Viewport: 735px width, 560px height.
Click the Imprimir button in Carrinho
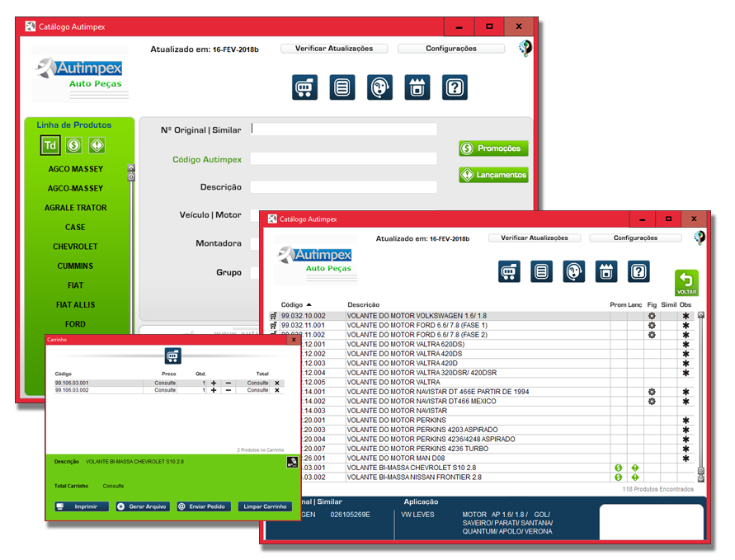coord(82,506)
